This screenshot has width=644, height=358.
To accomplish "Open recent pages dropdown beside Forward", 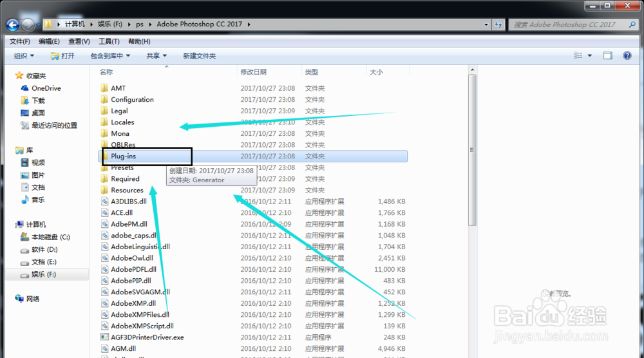I will click(38, 25).
